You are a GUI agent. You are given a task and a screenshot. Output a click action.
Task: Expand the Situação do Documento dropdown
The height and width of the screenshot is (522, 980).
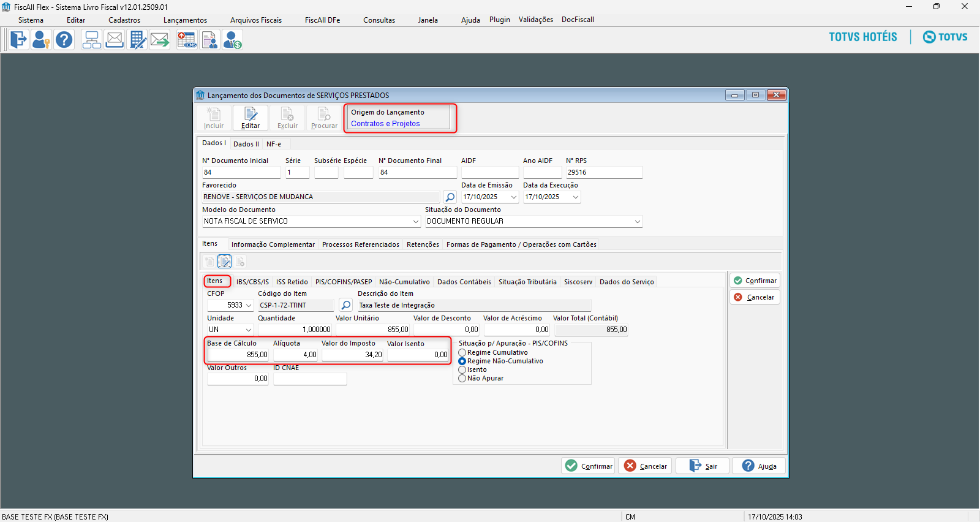(638, 221)
